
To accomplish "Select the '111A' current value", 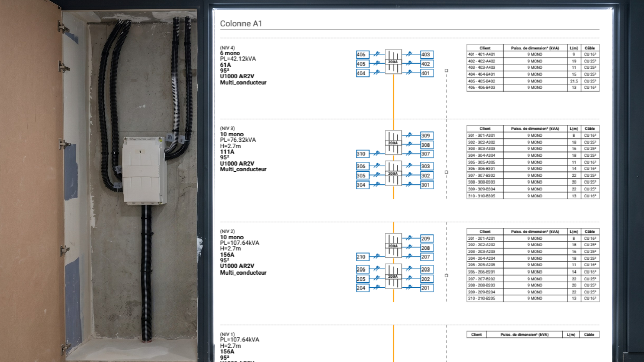I will [x=227, y=151].
